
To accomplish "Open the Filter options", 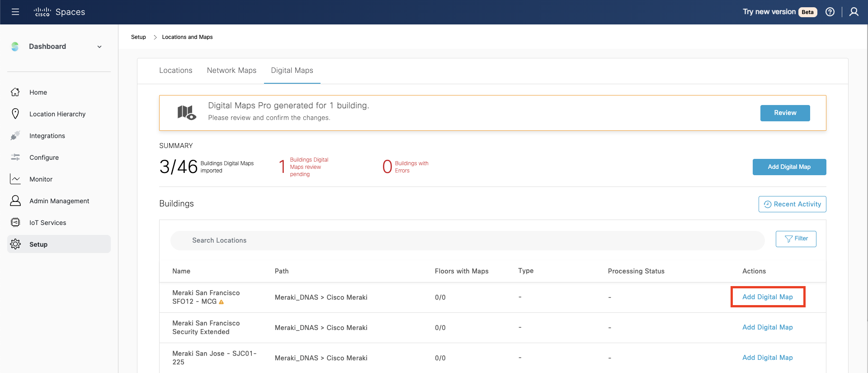I will [x=796, y=239].
